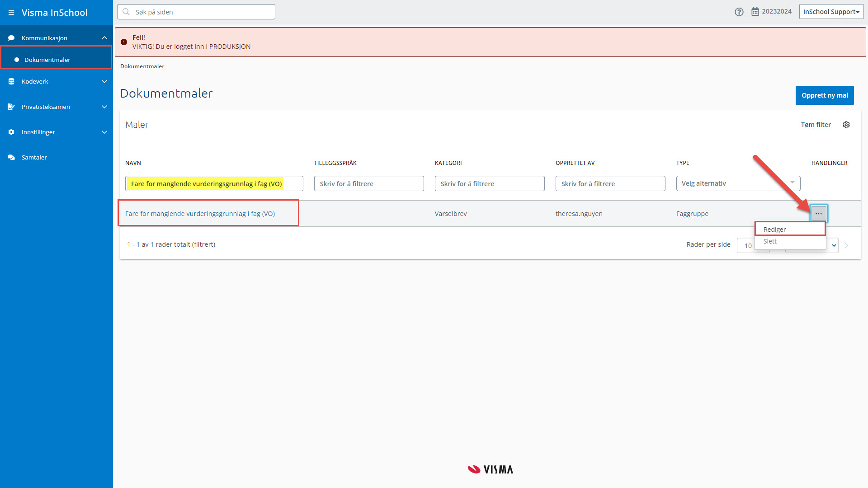Click the Privatisteksamen icon in sidebar
This screenshot has width=868, height=488.
click(x=11, y=107)
